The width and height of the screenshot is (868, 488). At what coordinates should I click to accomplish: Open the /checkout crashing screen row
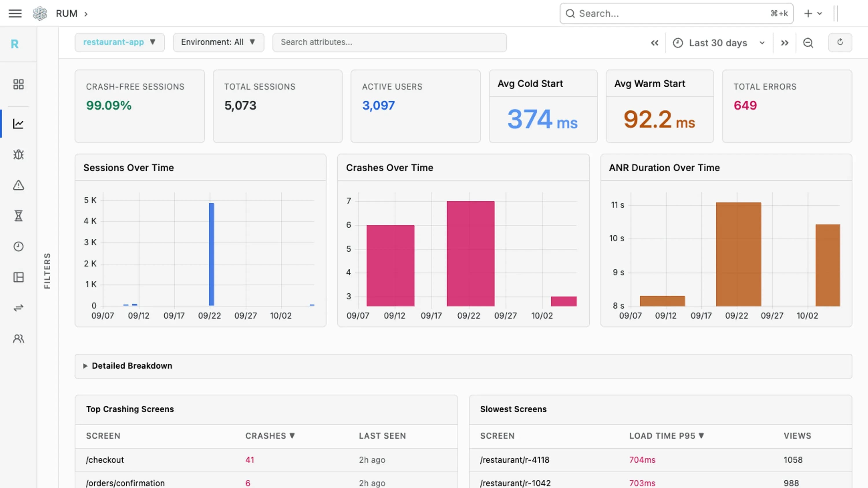click(x=266, y=460)
